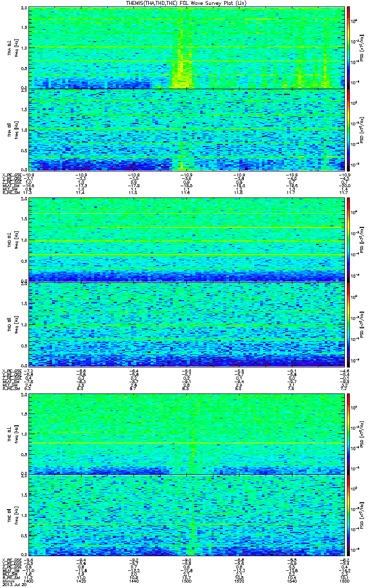368x588 pixels.
Task: Click the PSD color bar beside THE B-perpendicular panel
Action: (x=348, y=433)
